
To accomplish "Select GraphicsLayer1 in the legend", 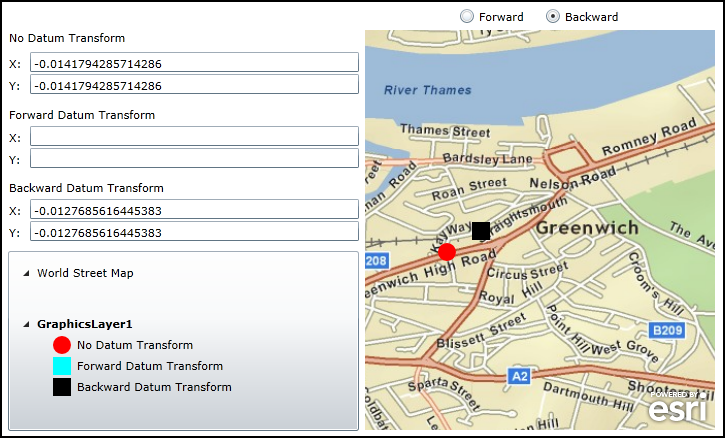I will click(x=85, y=324).
